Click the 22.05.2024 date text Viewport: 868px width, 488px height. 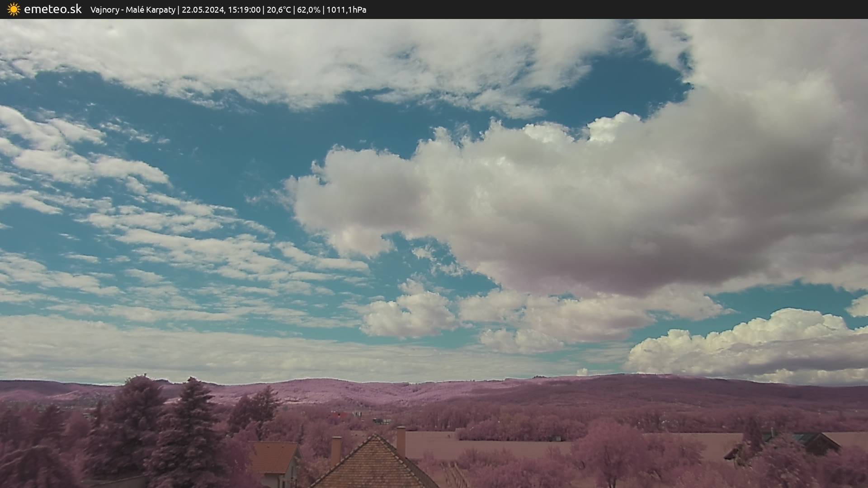(x=203, y=9)
